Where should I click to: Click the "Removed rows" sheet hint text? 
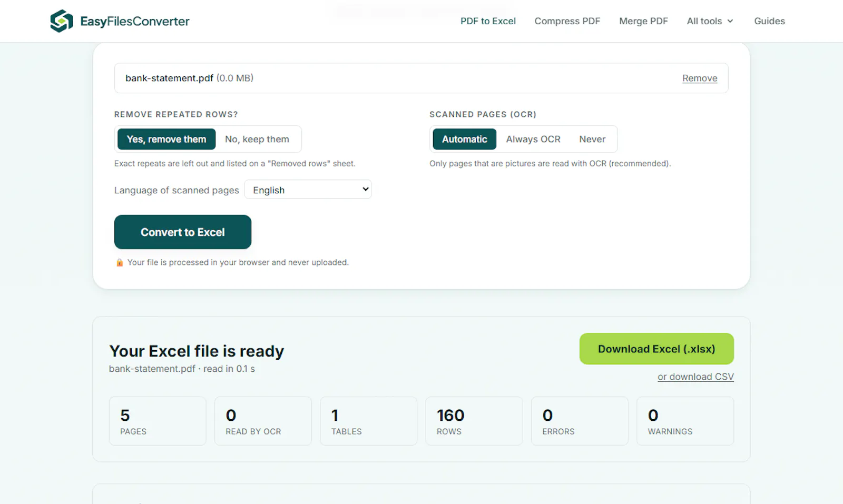point(235,163)
